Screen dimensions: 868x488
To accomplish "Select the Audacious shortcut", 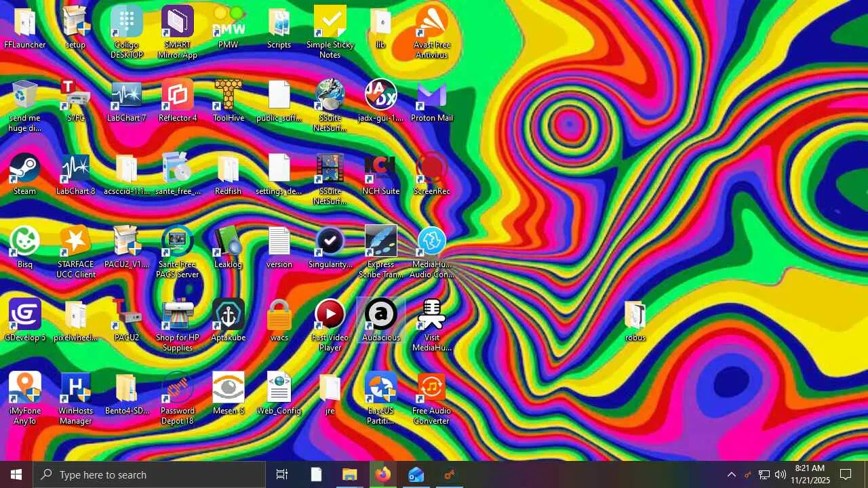I will [x=381, y=321].
